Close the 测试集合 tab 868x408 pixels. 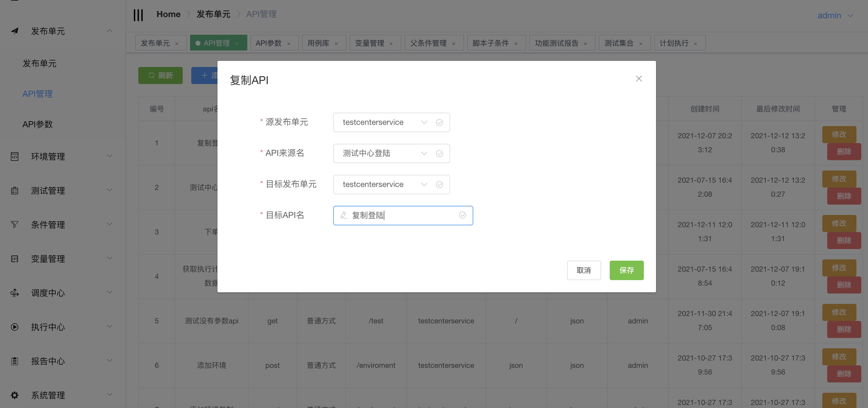coord(640,44)
